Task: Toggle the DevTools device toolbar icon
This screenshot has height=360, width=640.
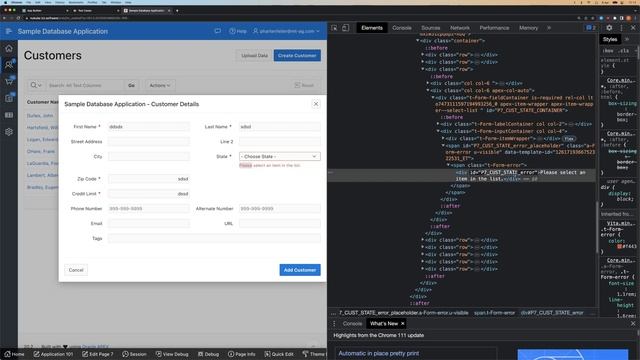Action: pyautogui.click(x=346, y=28)
